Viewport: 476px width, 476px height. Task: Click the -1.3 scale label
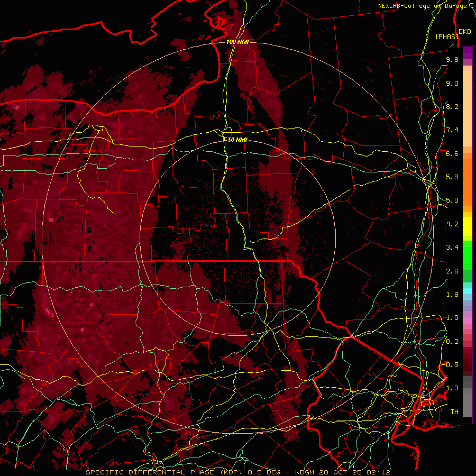[451, 388]
